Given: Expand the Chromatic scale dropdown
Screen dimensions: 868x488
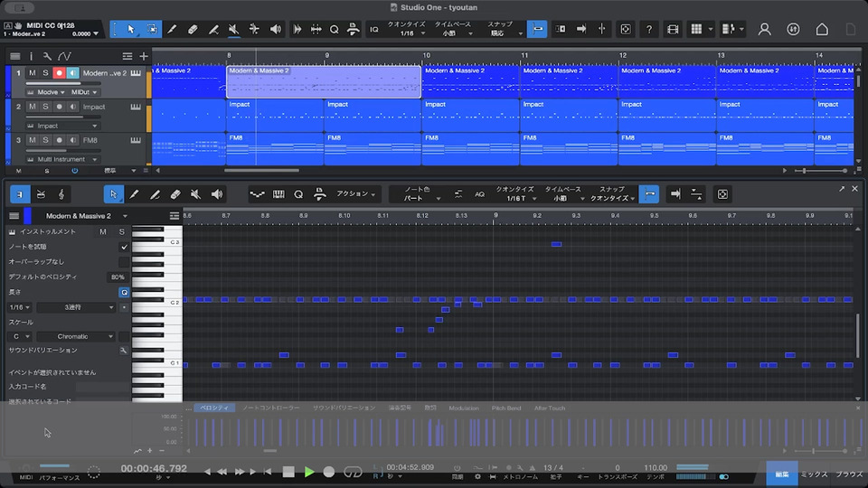Looking at the screenshot, I should tap(77, 336).
